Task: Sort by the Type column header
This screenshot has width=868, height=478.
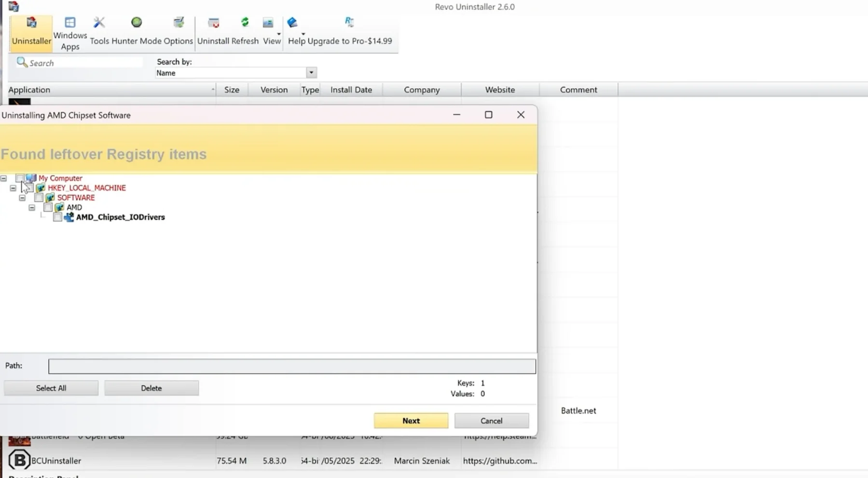Action: point(310,90)
